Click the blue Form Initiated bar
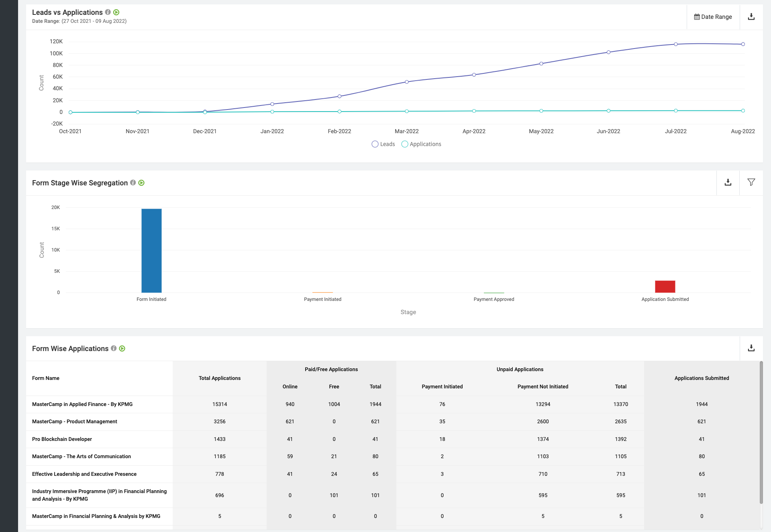This screenshot has width=771, height=532. (151, 251)
